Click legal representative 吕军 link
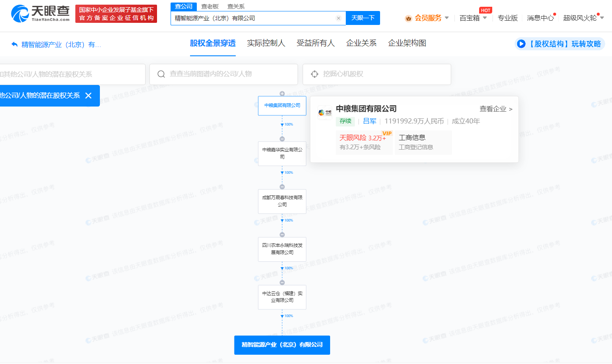612x364 pixels. (370, 121)
